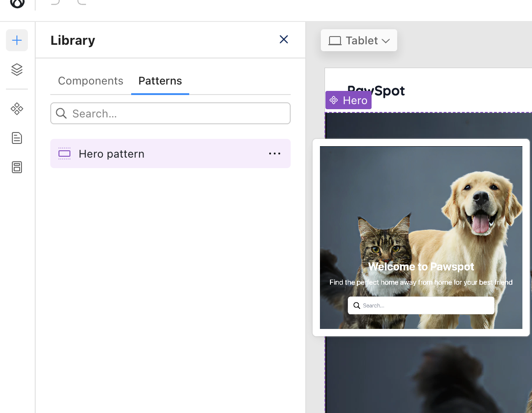This screenshot has width=532, height=413.
Task: Select the Patterns tab
Action: point(160,81)
